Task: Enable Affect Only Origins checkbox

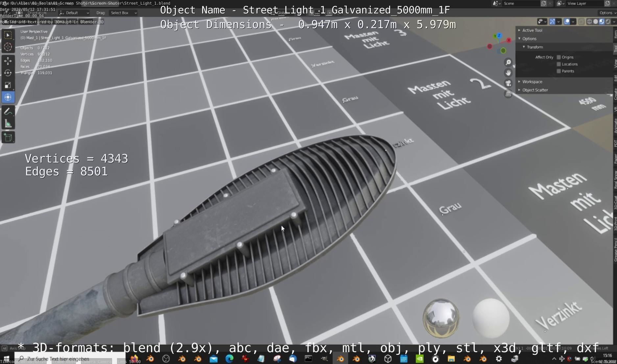Action: coord(558,57)
